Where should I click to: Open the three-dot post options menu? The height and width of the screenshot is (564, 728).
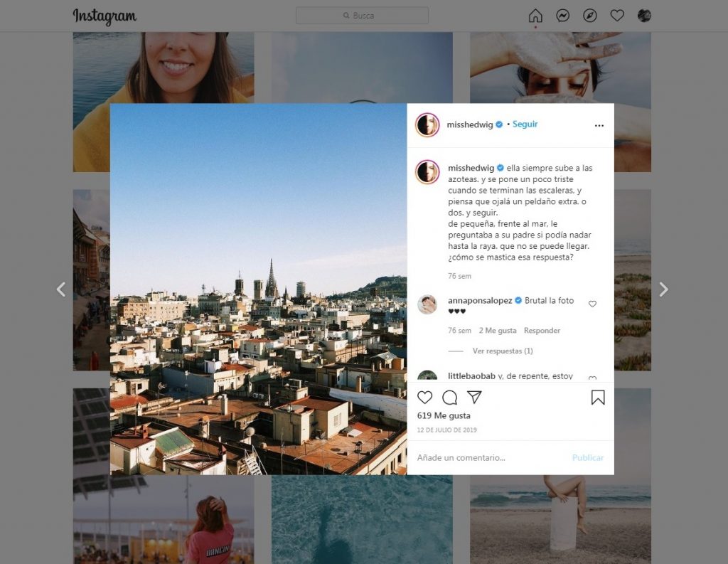[599, 125]
